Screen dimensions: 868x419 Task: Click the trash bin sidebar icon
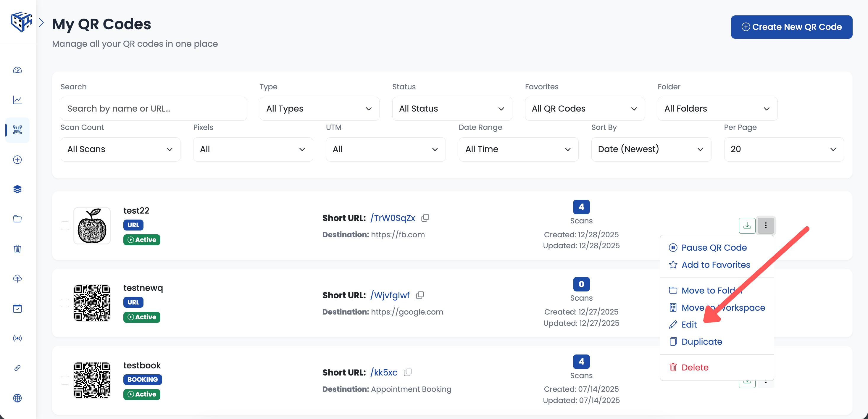(17, 249)
